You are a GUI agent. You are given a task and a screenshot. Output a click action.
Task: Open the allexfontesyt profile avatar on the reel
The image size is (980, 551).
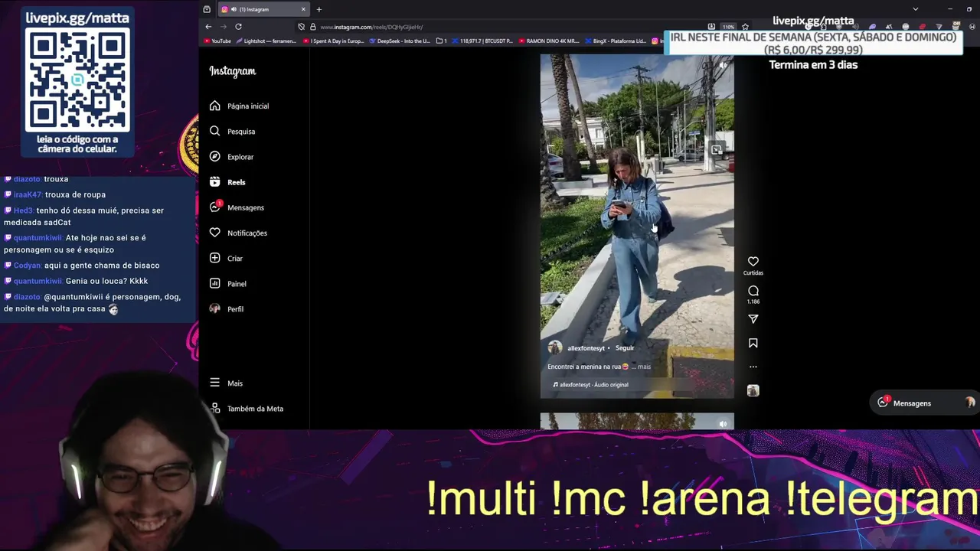pos(555,347)
